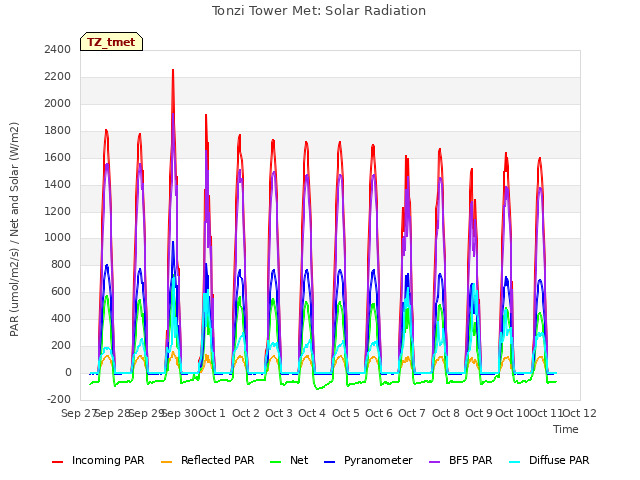Select the Diffuse PAR legend label

click(559, 460)
